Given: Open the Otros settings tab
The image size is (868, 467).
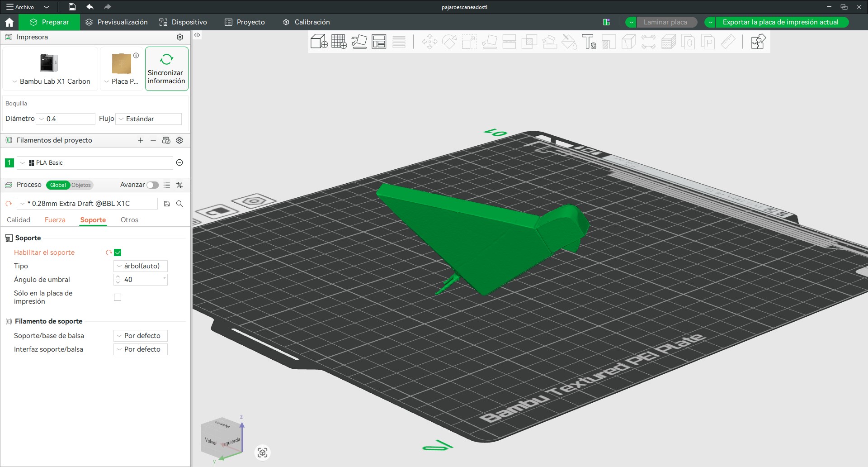Looking at the screenshot, I should [129, 220].
